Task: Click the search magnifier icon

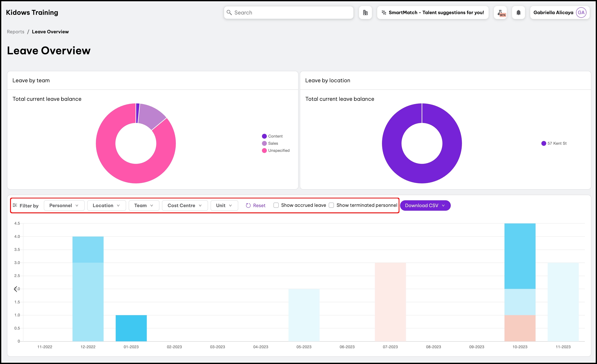Action: [x=229, y=13]
